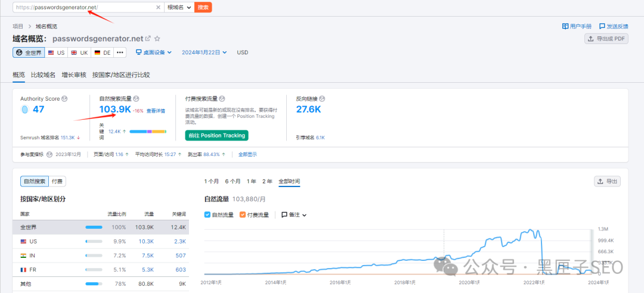Click the more-countries ellipsis button

(120, 52)
